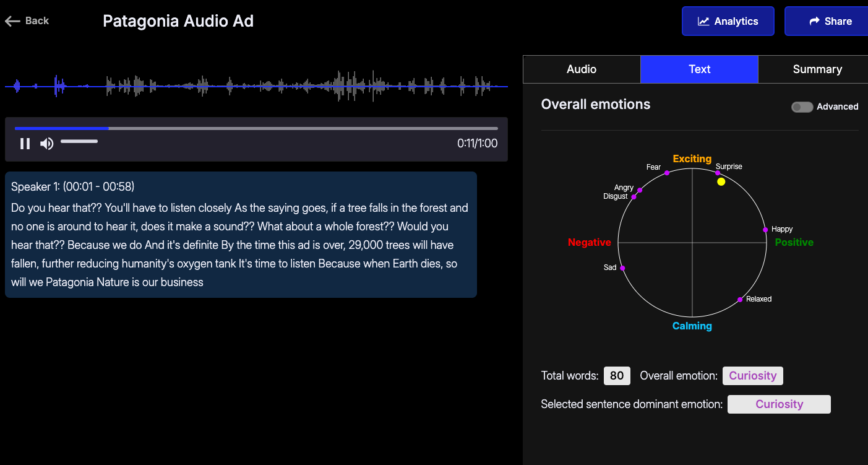Screen dimensions: 868x465
Task: Mute using the speaker volume icon
Action: (46, 144)
